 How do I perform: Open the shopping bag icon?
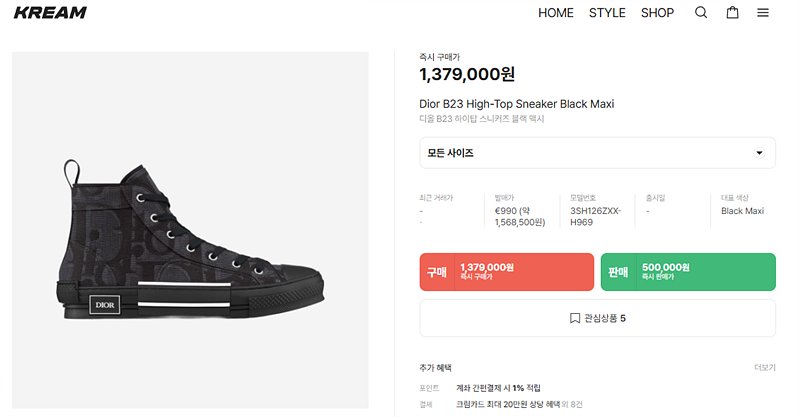pyautogui.click(x=732, y=12)
